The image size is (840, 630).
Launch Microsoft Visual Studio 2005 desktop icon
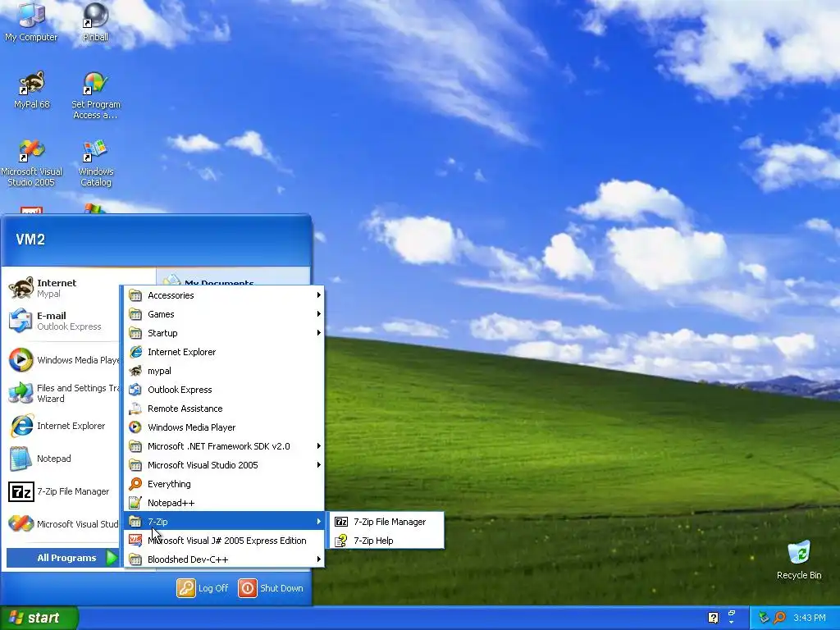point(31,163)
